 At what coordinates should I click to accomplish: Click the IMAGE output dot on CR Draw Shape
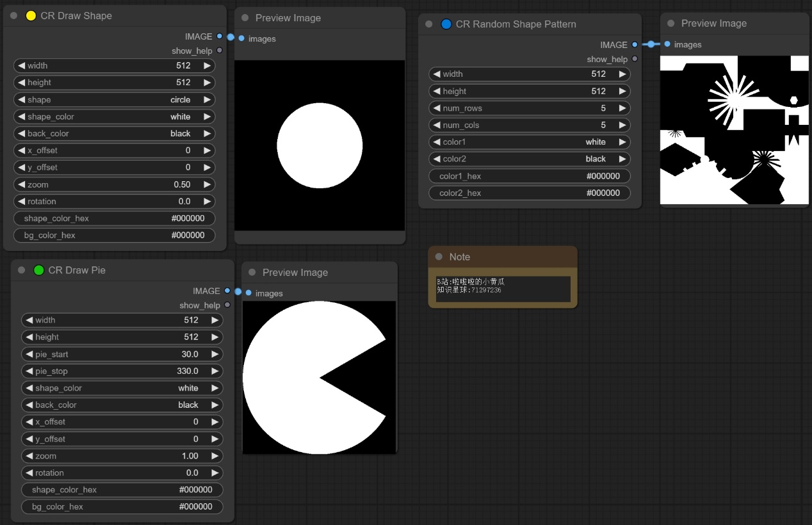coord(219,36)
